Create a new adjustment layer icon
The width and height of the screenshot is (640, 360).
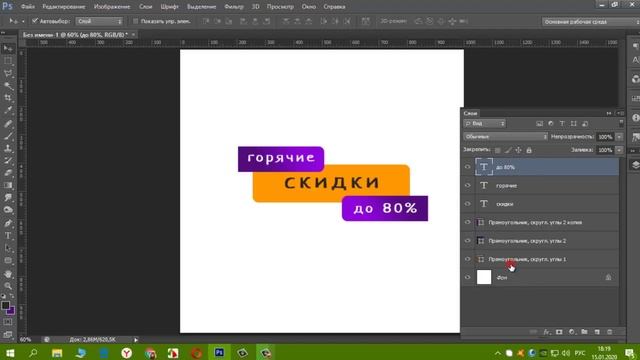click(572, 332)
